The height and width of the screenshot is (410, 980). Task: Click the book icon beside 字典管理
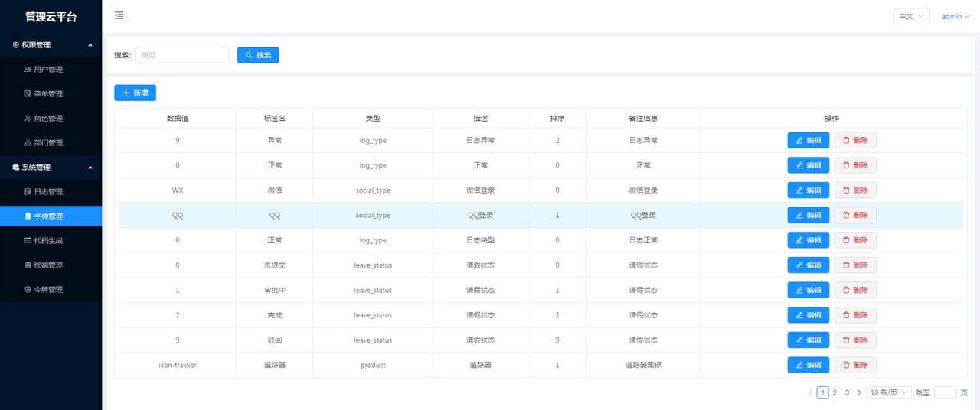pos(28,216)
